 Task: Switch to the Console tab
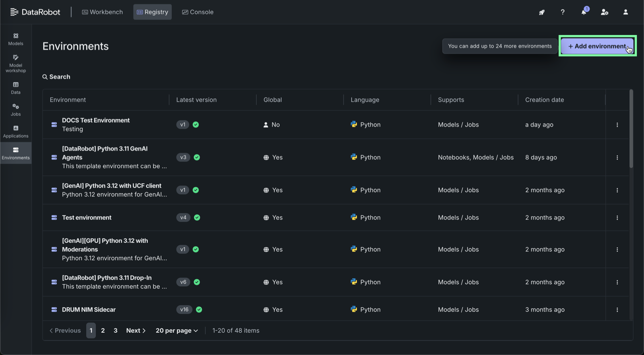[x=198, y=12]
